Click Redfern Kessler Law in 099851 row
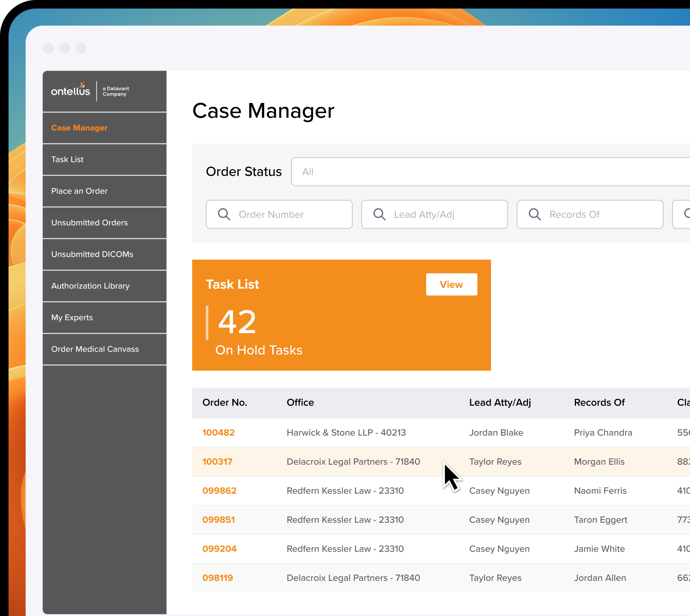 [345, 520]
